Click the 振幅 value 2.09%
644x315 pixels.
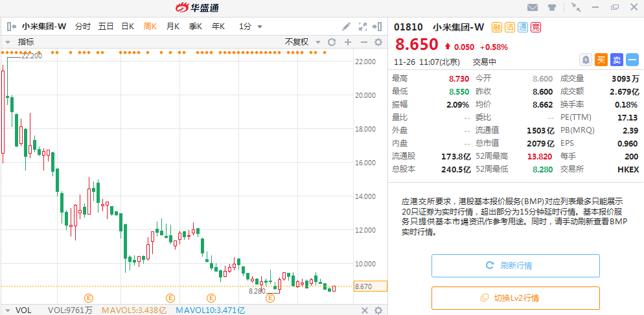pyautogui.click(x=457, y=105)
